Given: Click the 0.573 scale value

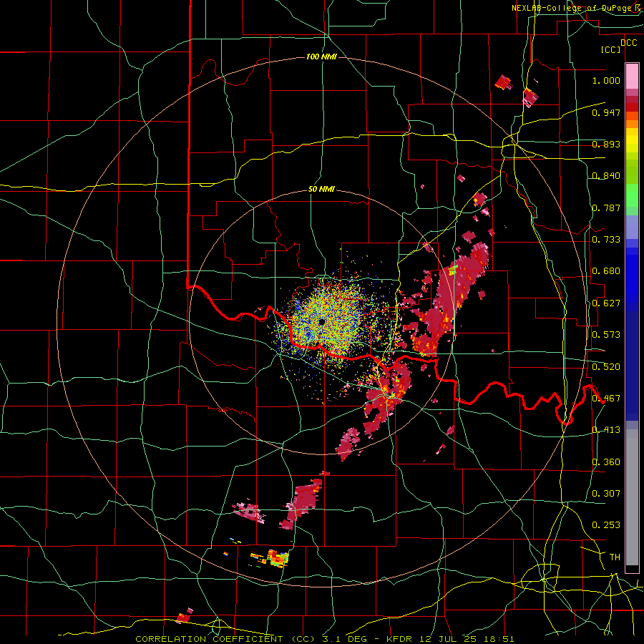Looking at the screenshot, I should point(606,335).
